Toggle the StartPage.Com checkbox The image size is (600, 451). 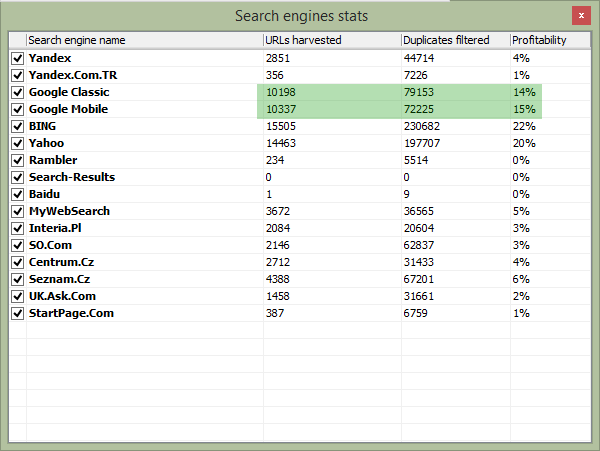(x=18, y=313)
